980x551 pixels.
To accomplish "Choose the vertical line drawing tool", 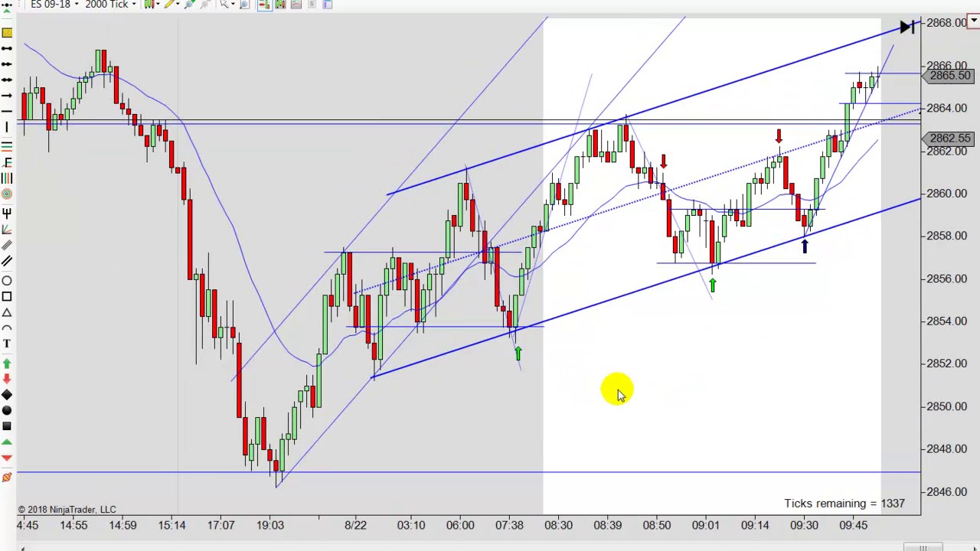I will 7,127.
